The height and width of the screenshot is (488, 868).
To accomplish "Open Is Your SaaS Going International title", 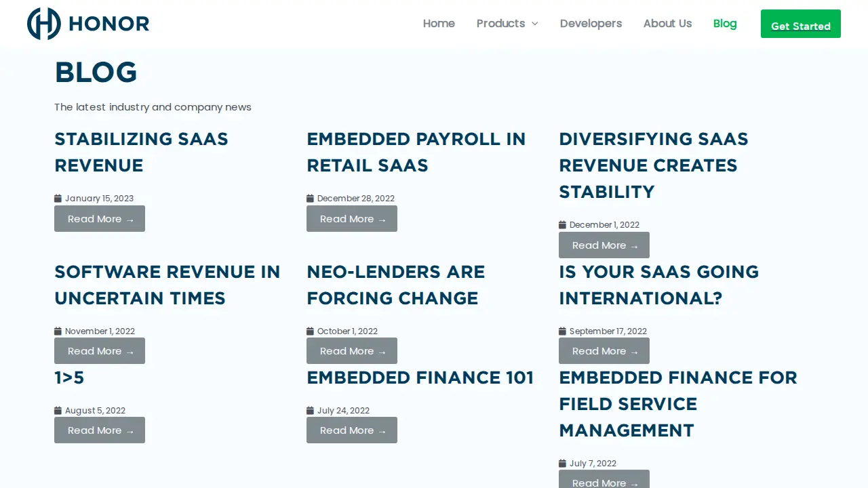I will point(658,285).
